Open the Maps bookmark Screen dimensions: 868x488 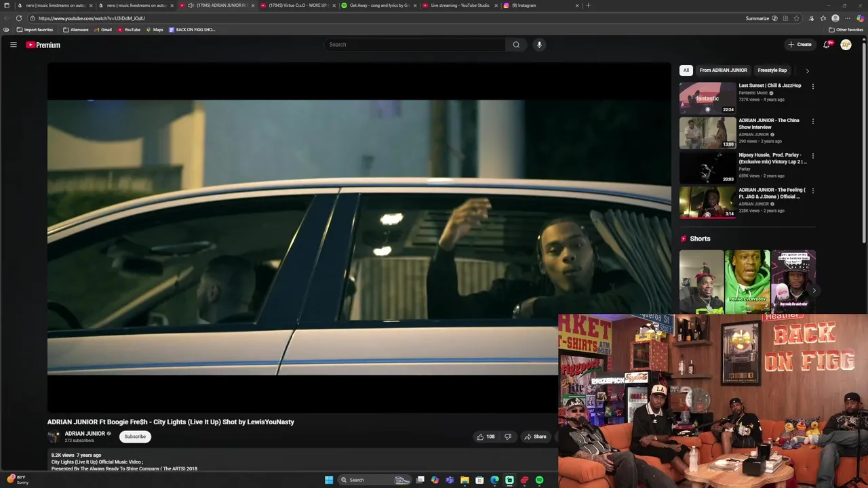(155, 30)
